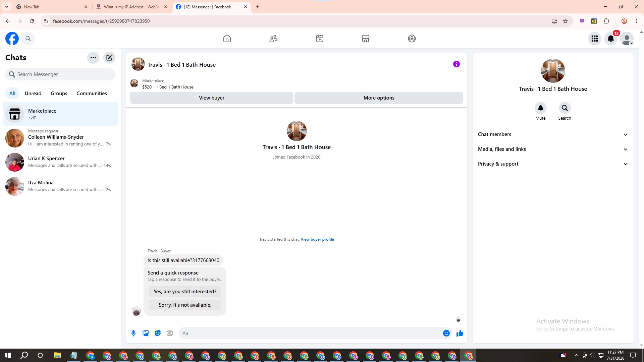
Task: Open the Friends icon in top navigation
Action: click(x=273, y=39)
